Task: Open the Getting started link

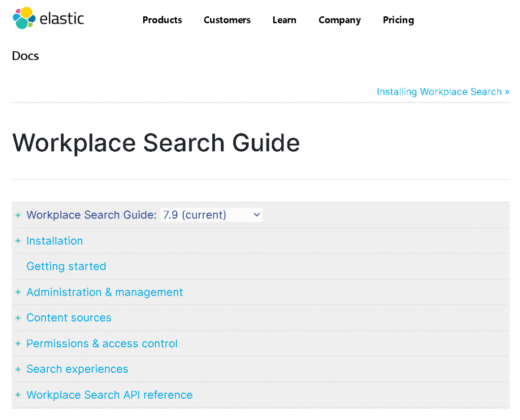Action: click(67, 267)
